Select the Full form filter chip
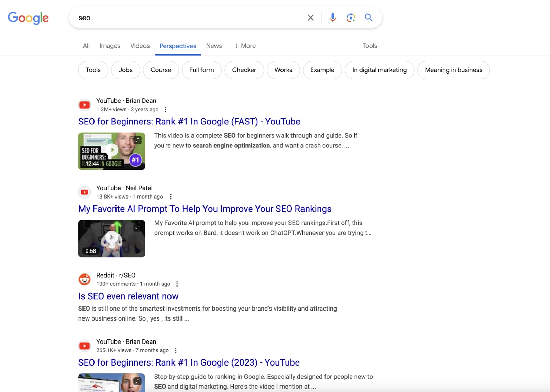Image resolution: width=550 pixels, height=392 pixels. 202,70
